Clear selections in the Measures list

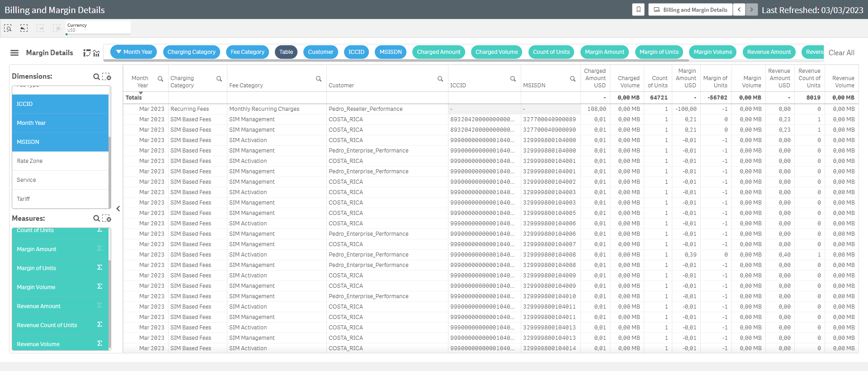click(107, 219)
